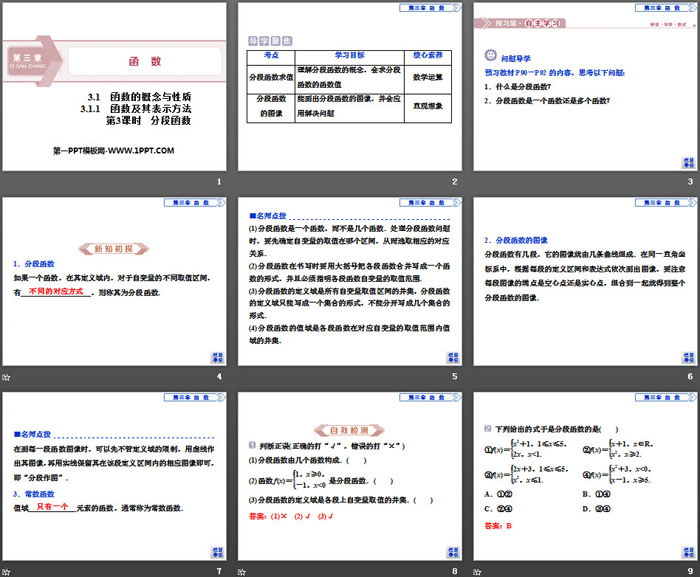Image resolution: width=700 pixels, height=577 pixels.
Task: Click the animation star icon under slide 4
Action: click(6, 377)
